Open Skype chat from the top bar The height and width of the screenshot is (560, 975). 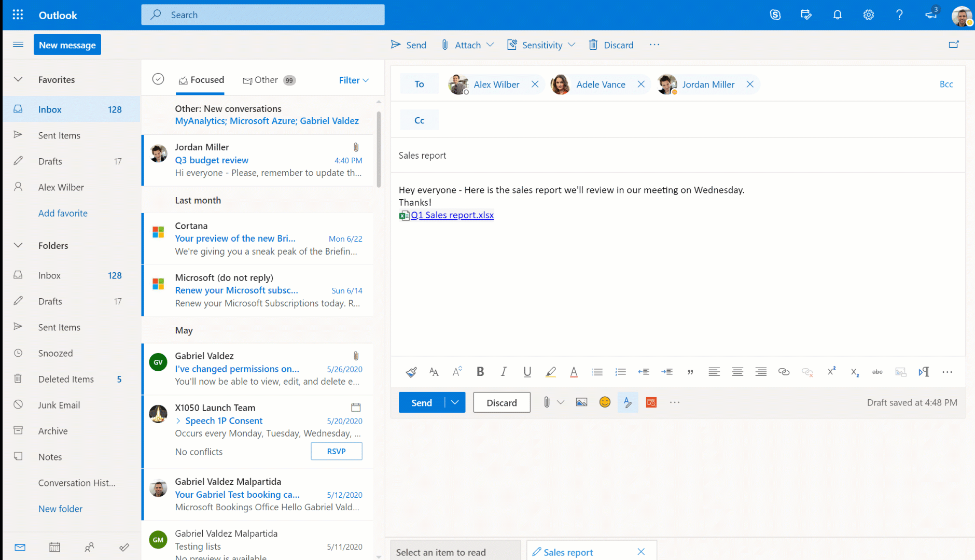(x=776, y=15)
